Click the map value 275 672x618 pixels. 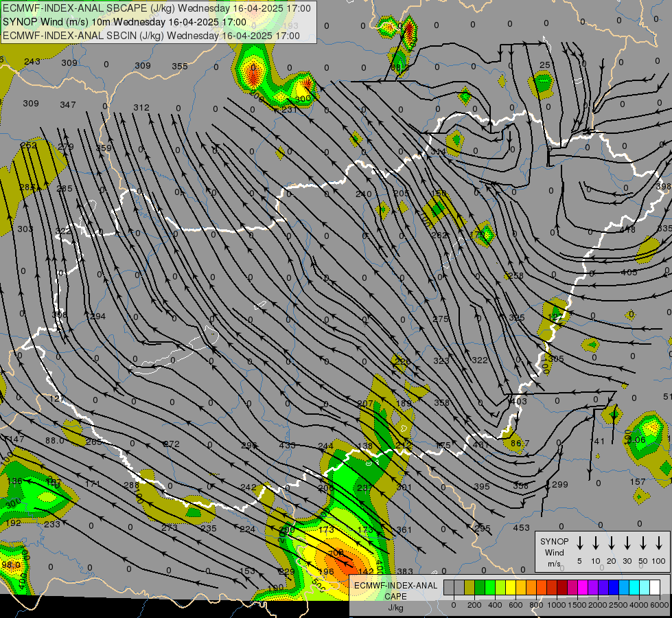click(441, 319)
